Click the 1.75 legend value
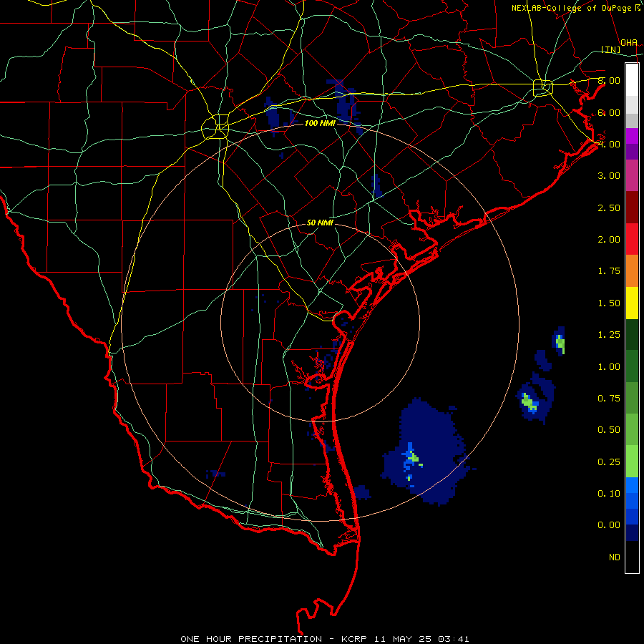 point(609,271)
